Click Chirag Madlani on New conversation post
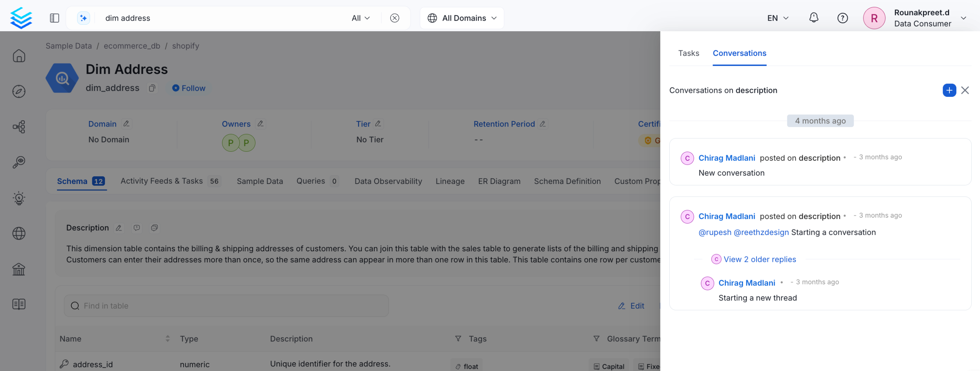 pos(726,158)
